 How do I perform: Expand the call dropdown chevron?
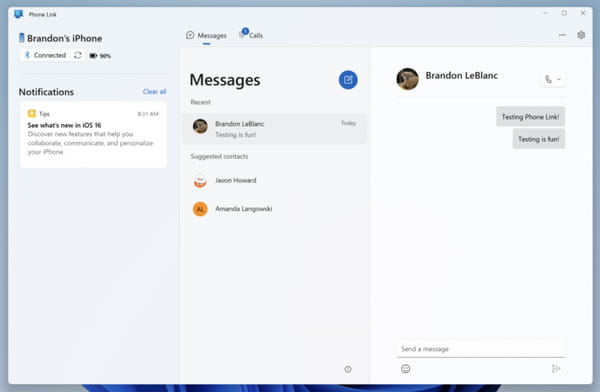(x=559, y=79)
